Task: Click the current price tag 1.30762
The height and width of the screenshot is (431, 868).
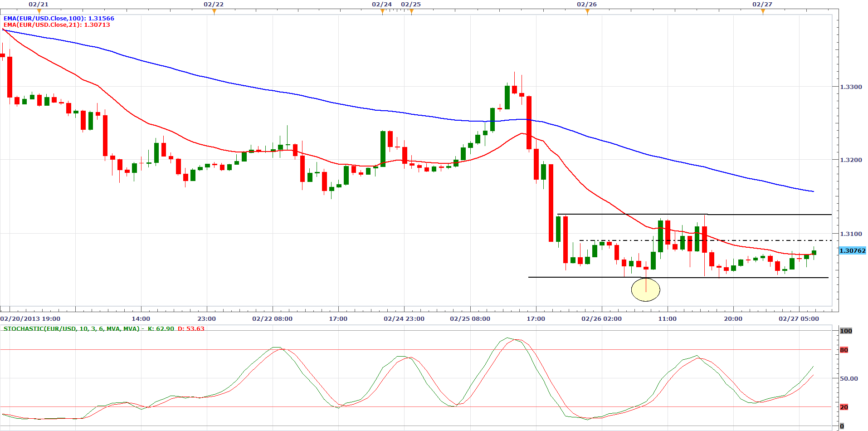Action: pyautogui.click(x=852, y=250)
